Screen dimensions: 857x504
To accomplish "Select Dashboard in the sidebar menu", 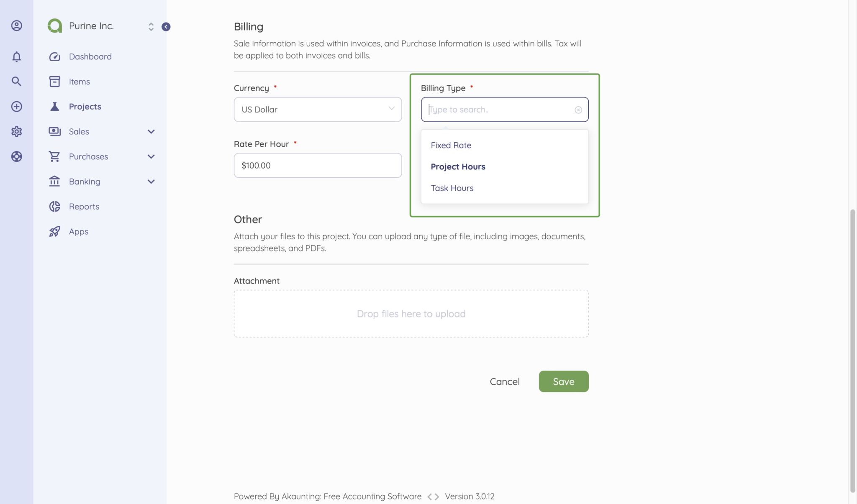I will coord(90,56).
